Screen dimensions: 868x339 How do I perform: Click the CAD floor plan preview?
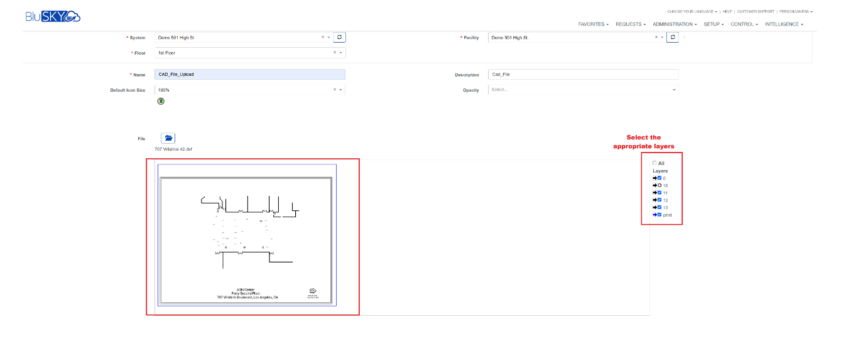point(247,235)
